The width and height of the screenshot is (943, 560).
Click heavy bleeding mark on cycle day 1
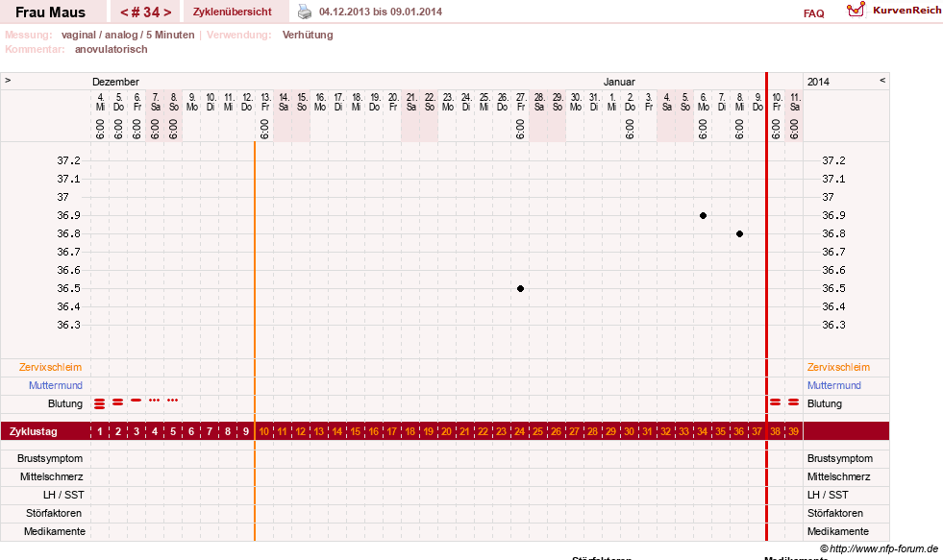(100, 403)
